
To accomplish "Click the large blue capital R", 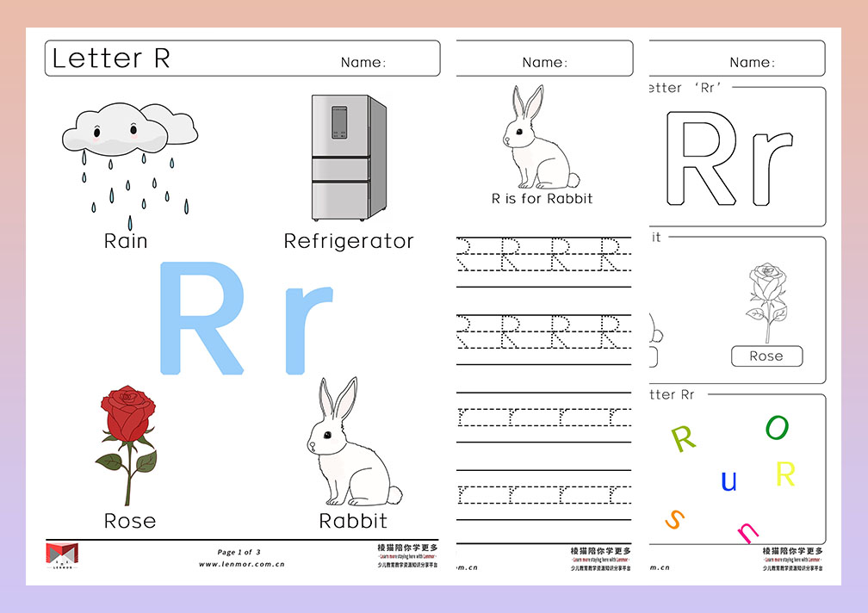I will pos(201,318).
